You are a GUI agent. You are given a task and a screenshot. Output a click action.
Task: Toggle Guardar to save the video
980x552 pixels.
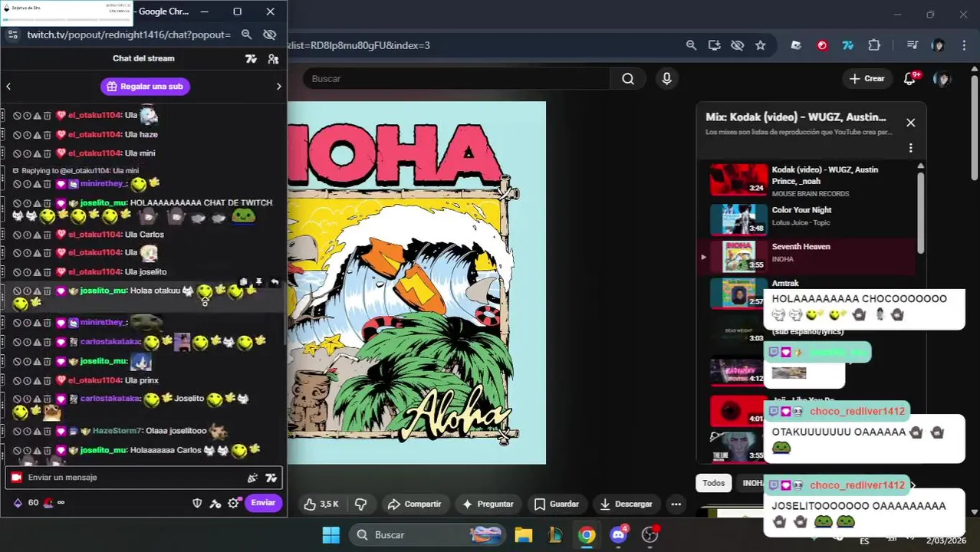556,504
